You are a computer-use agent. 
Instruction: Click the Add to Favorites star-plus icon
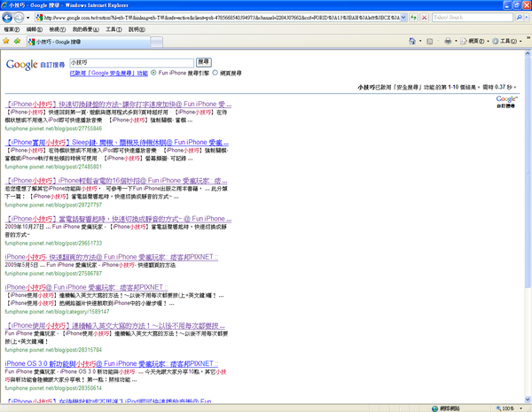point(18,42)
